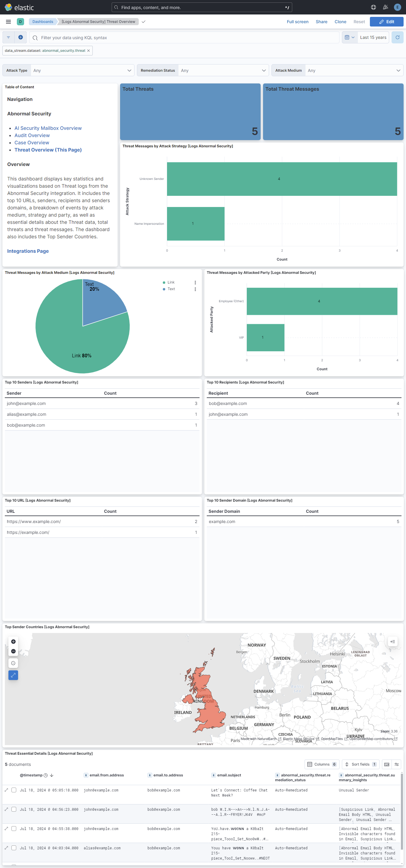Click the map zoom out button

click(x=13, y=651)
